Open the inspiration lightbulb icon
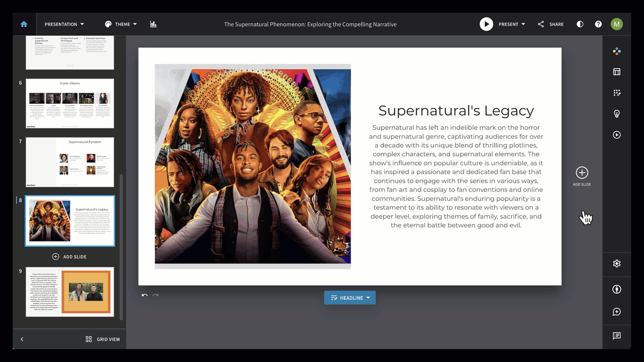The height and width of the screenshot is (362, 644). click(x=617, y=114)
